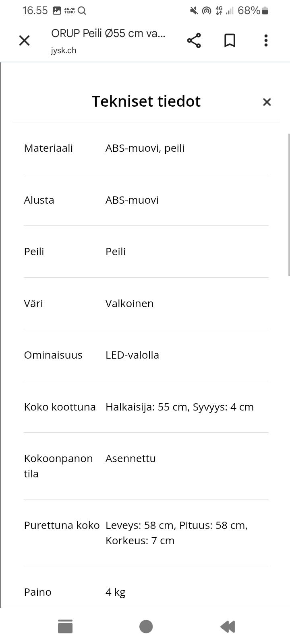Open the three-dot overflow menu

[x=266, y=40]
